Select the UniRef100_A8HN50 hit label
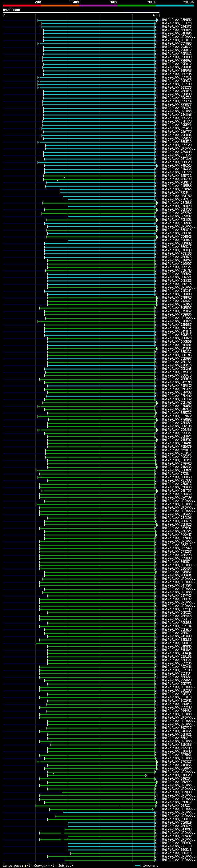 point(177,20)
